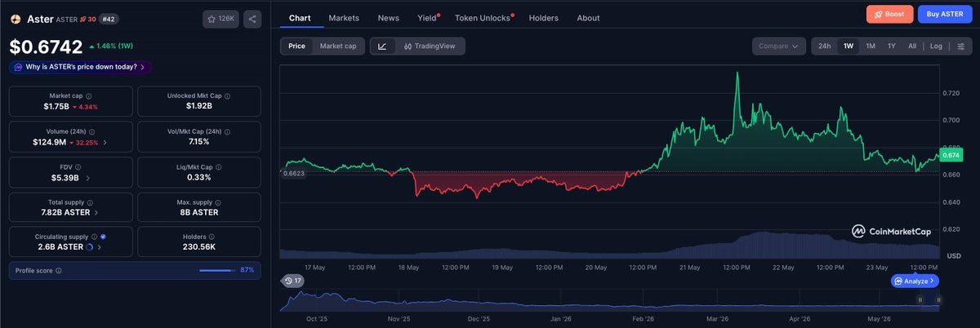
Task: Click the Analyze button on chart
Action: 915,281
